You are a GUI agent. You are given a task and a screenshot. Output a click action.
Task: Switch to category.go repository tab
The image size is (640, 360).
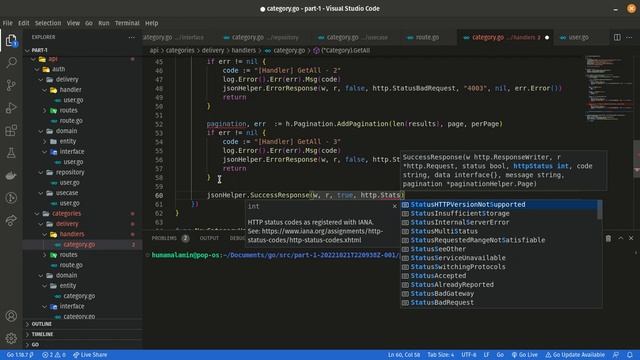[x=261, y=38]
